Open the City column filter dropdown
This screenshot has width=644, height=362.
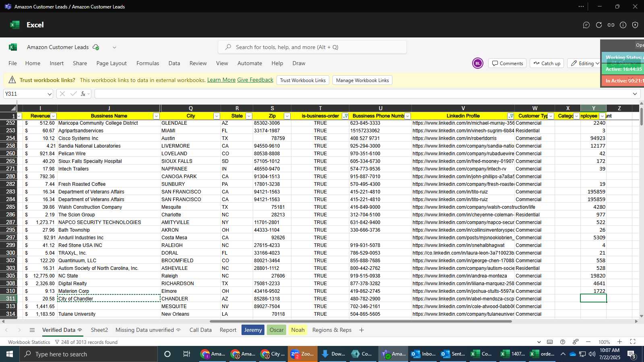(x=217, y=116)
